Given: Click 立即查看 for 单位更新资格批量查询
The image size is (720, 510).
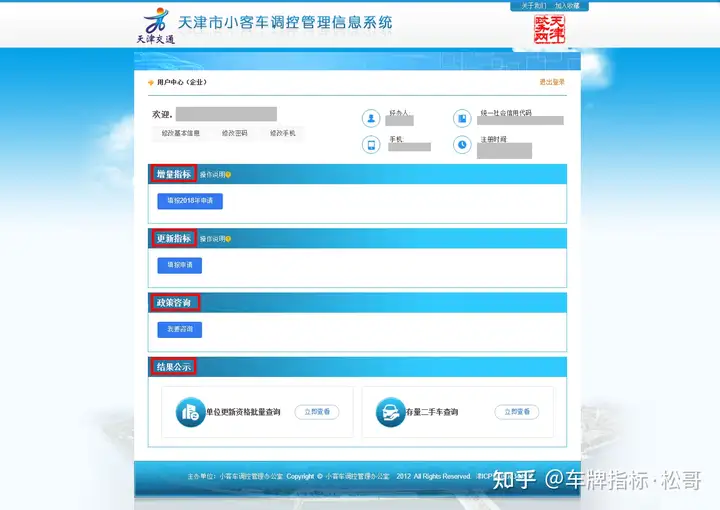Looking at the screenshot, I should (317, 412).
